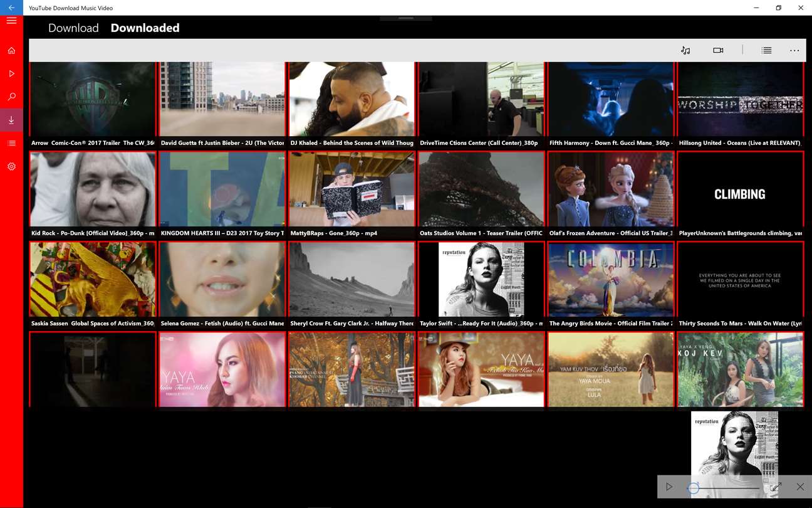Open the autumn garden woman thumbnail
Screen dimensions: 812x508
[x=351, y=370]
